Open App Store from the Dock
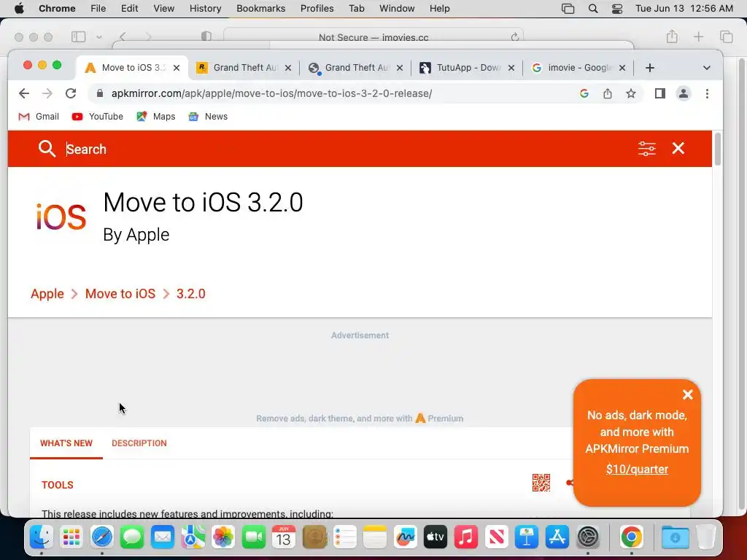 pyautogui.click(x=557, y=537)
